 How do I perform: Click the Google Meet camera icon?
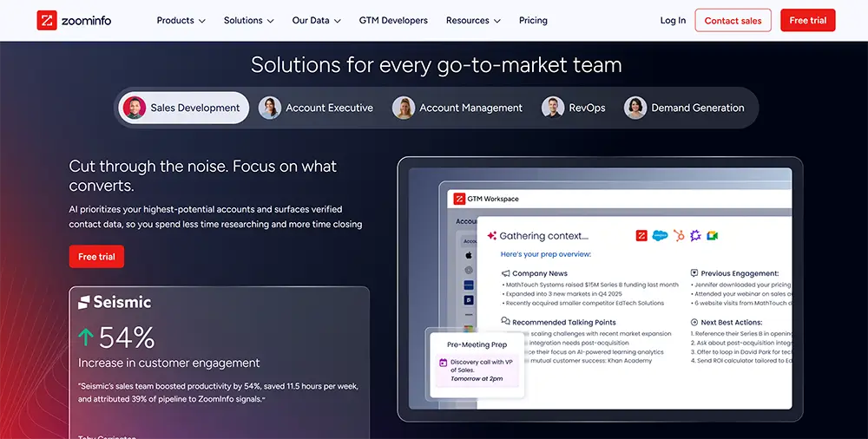click(x=713, y=236)
